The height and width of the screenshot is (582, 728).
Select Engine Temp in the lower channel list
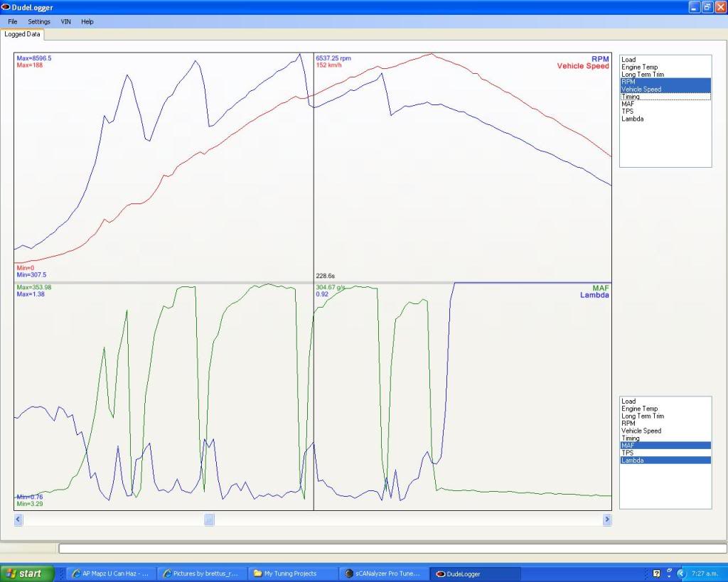coord(665,409)
